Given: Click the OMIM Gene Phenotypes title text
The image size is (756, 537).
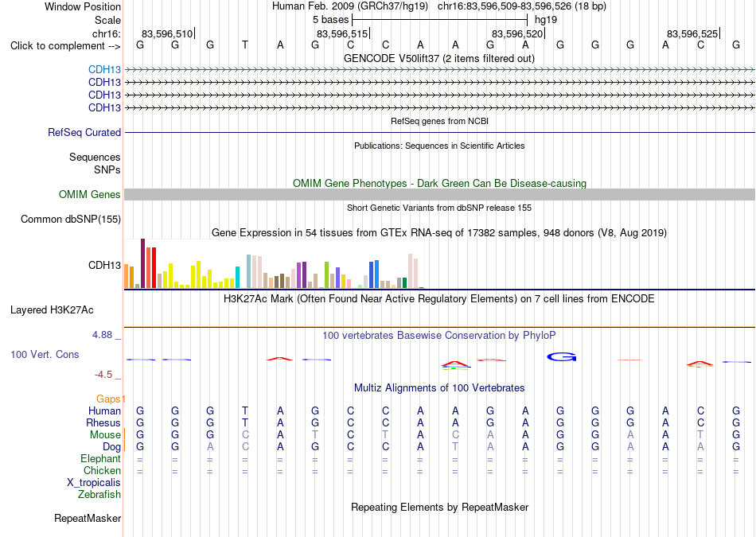Looking at the screenshot, I should coord(439,183).
